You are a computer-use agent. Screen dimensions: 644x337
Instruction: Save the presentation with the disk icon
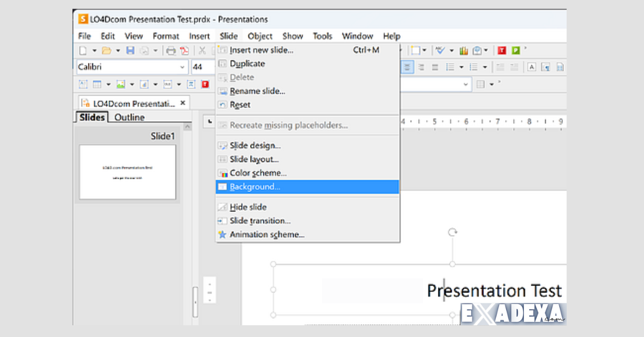pos(131,50)
